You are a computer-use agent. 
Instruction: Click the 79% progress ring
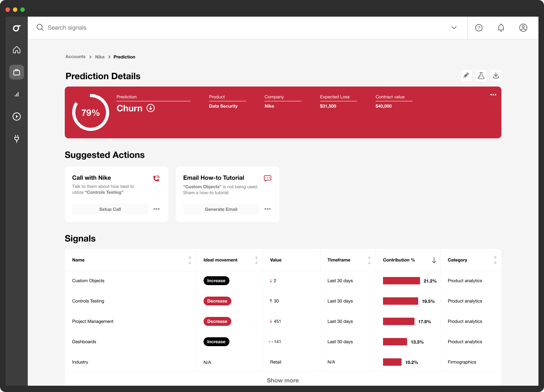tap(91, 112)
